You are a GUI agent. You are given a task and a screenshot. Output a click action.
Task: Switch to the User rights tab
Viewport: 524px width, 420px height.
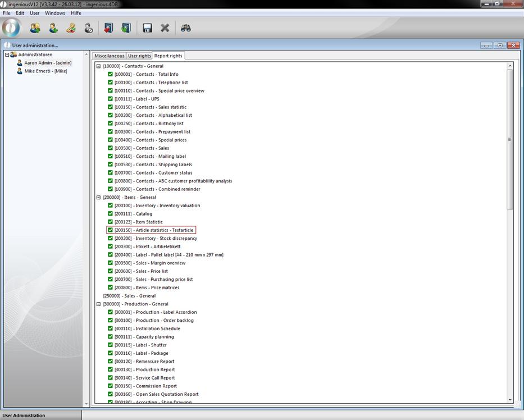tap(139, 56)
